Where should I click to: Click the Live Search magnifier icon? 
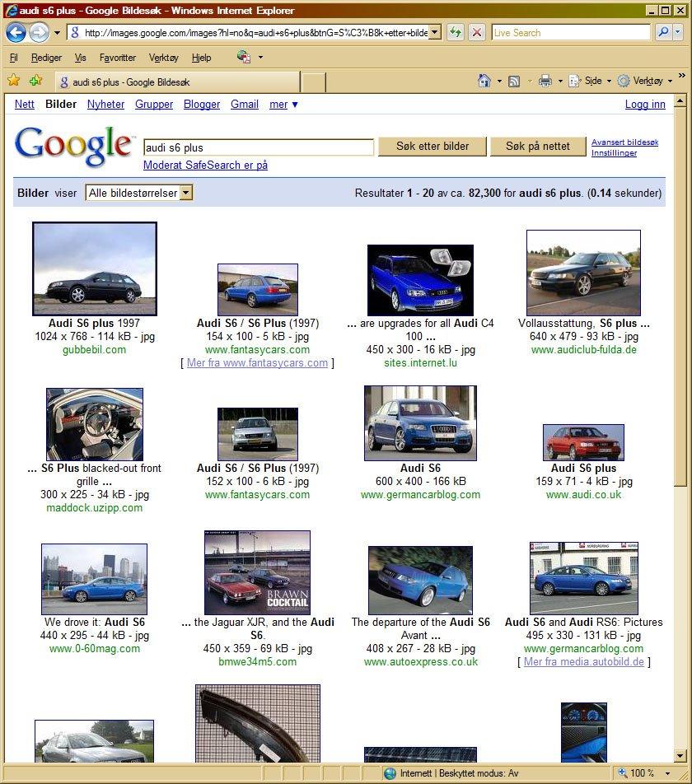664,32
